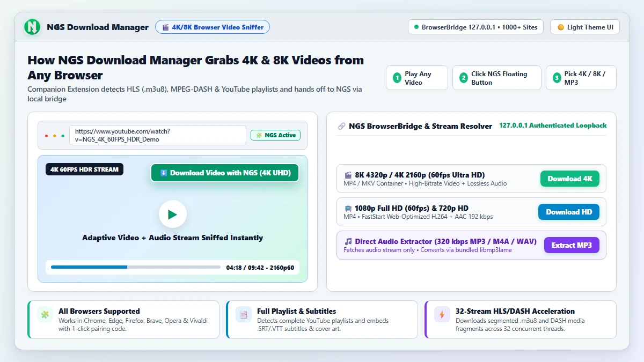Click the All Browsers Supported heading
This screenshot has width=644, height=362.
click(x=99, y=311)
